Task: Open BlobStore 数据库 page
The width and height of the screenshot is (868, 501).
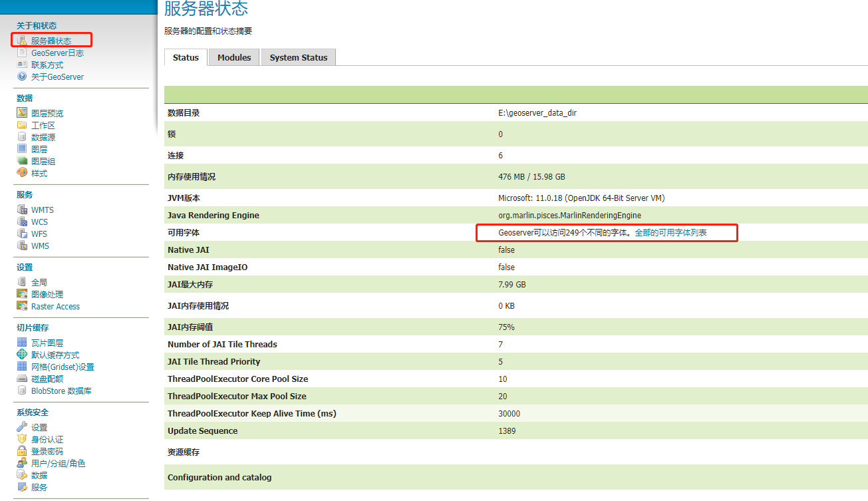Action: [x=61, y=391]
